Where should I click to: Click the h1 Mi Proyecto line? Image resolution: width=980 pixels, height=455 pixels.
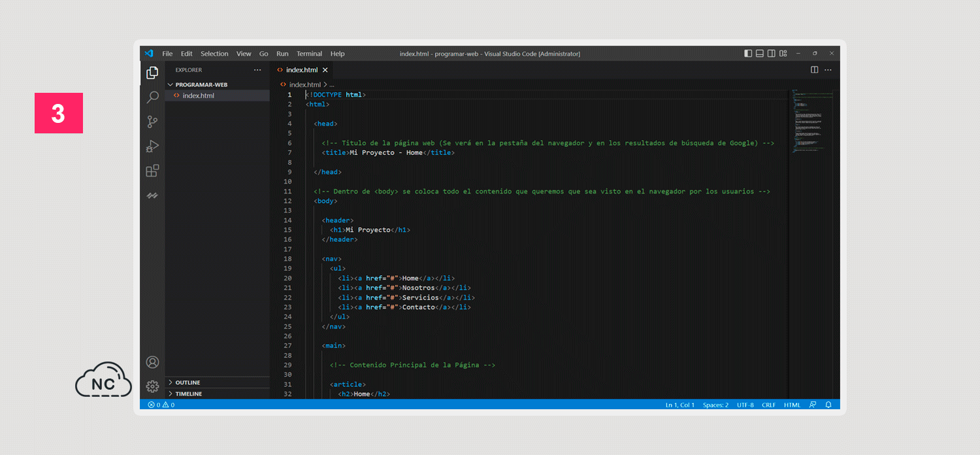coord(370,230)
